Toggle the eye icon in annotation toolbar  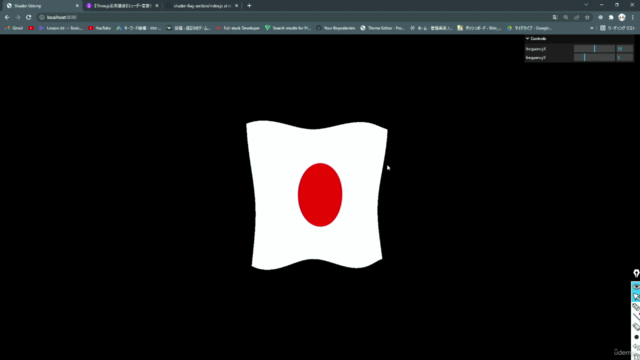[x=636, y=287]
